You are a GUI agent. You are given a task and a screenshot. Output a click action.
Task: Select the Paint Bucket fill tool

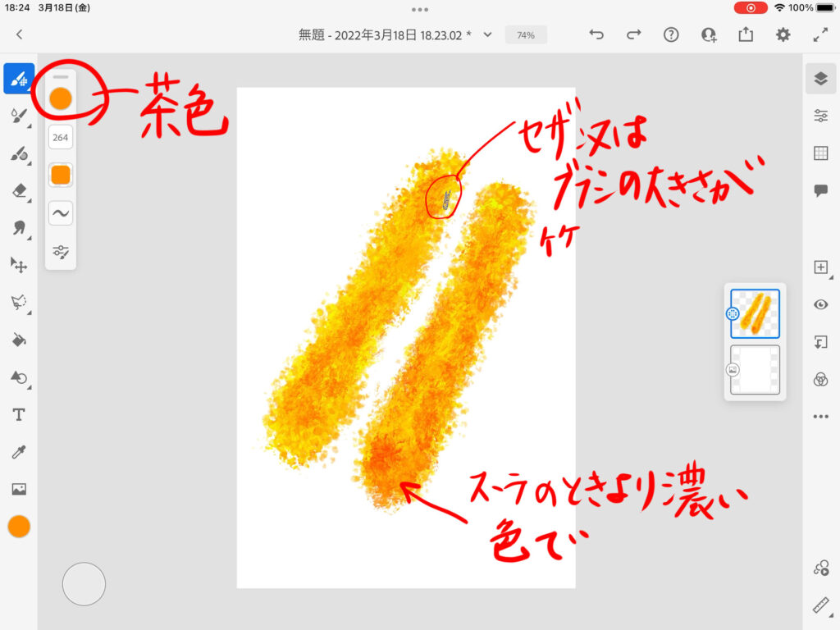[19, 340]
